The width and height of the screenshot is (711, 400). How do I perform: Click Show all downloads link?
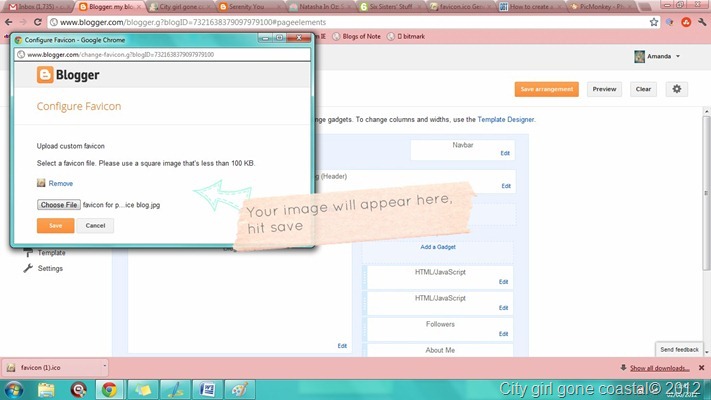click(659, 368)
